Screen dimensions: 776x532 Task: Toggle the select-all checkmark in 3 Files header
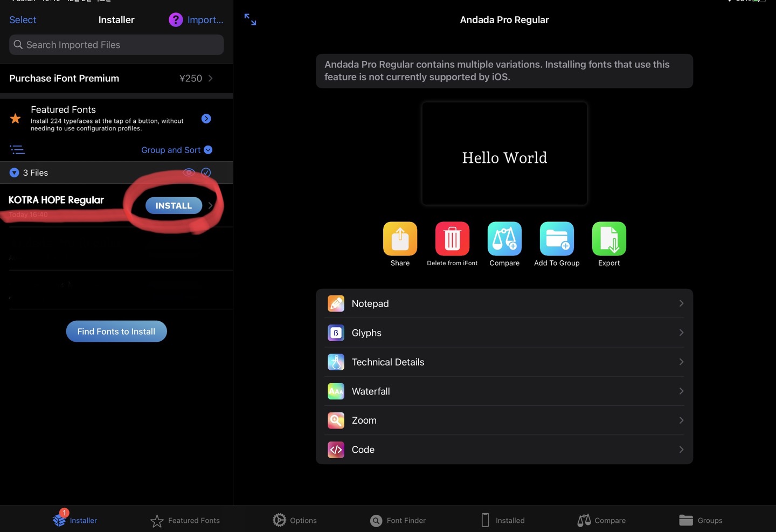206,172
